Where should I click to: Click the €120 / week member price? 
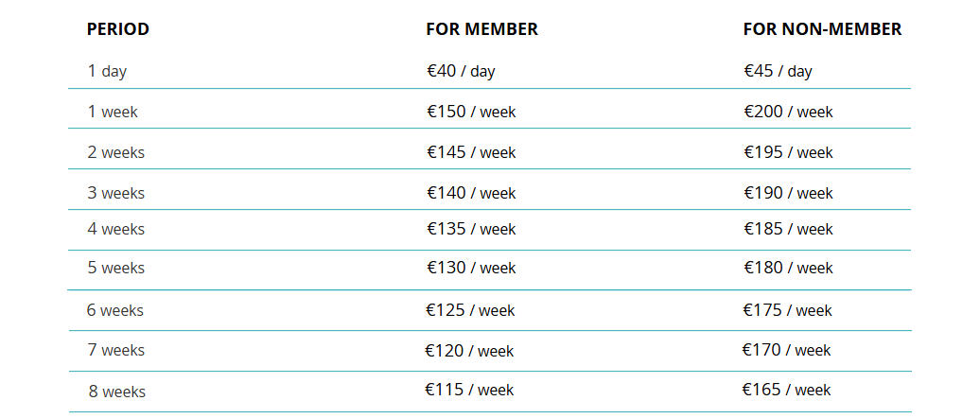(x=469, y=351)
